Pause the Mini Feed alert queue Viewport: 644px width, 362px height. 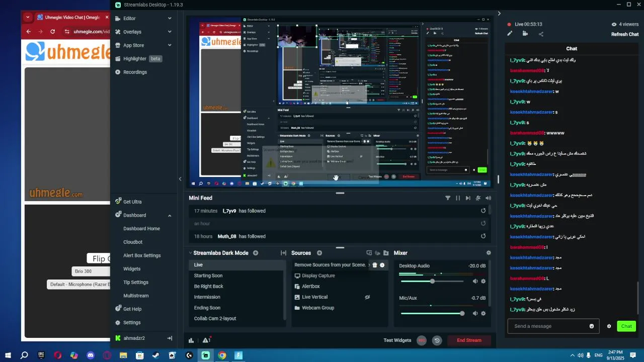pyautogui.click(x=458, y=198)
